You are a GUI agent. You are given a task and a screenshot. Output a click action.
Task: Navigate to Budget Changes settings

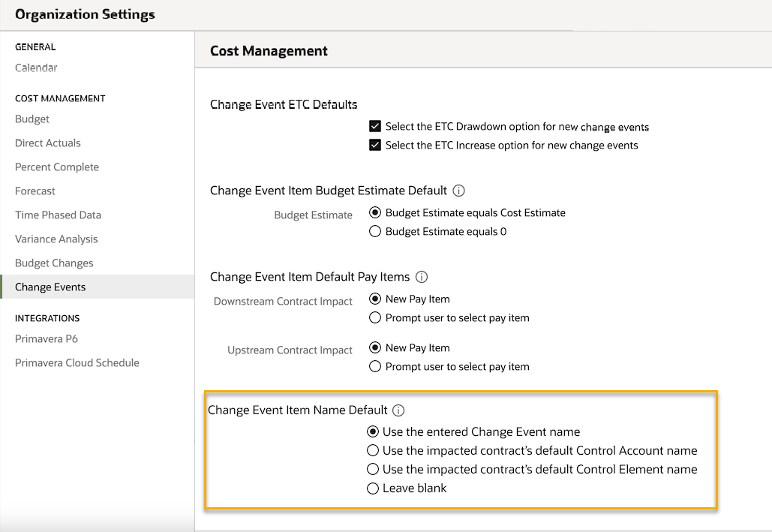pos(54,263)
